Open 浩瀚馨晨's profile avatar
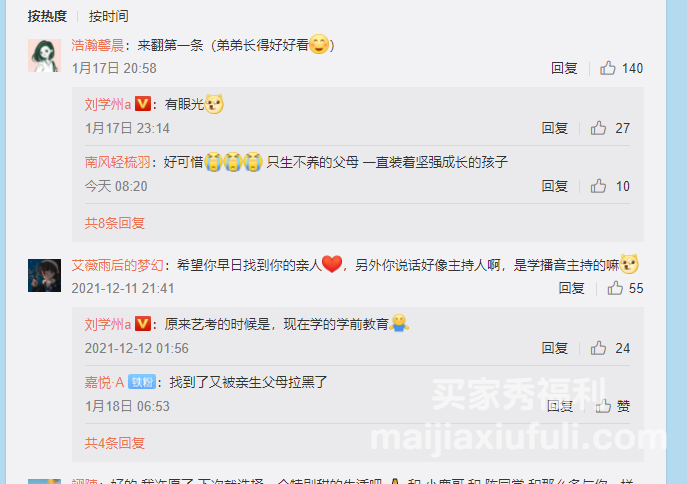 pyautogui.click(x=44, y=55)
